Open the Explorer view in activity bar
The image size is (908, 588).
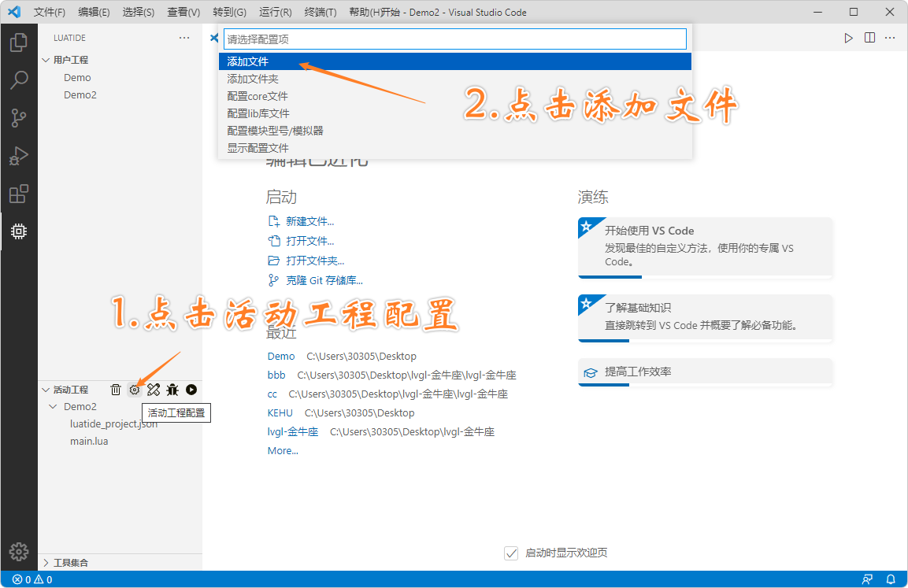coord(19,43)
